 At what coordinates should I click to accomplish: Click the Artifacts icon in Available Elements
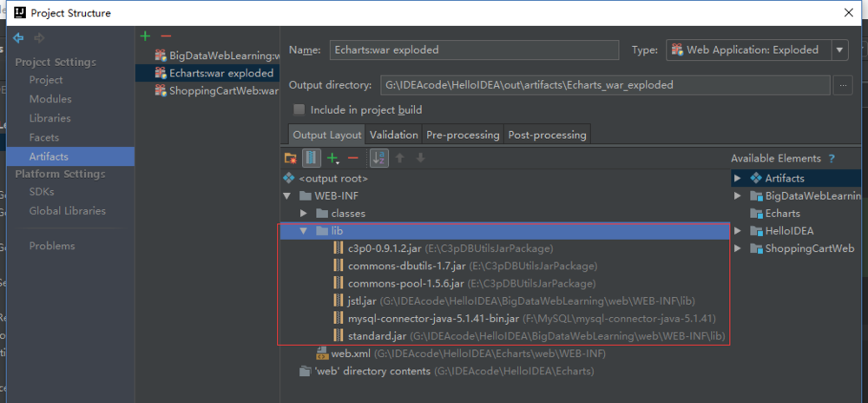click(756, 178)
